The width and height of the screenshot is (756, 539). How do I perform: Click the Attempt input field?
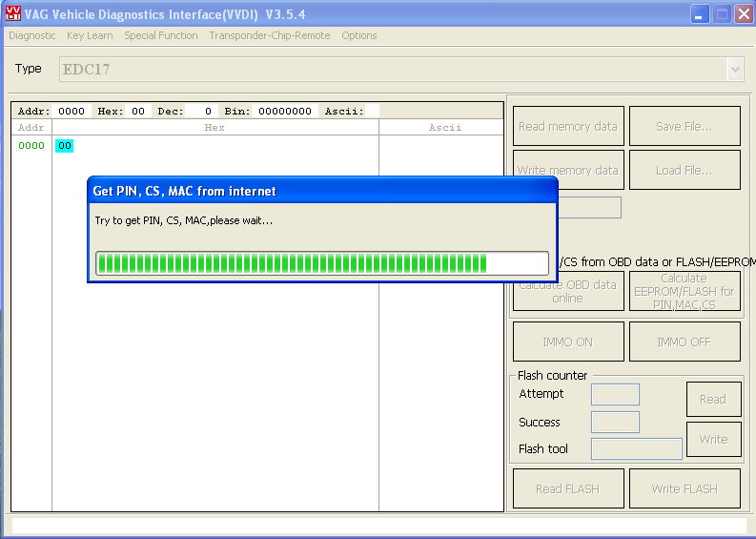coord(615,394)
